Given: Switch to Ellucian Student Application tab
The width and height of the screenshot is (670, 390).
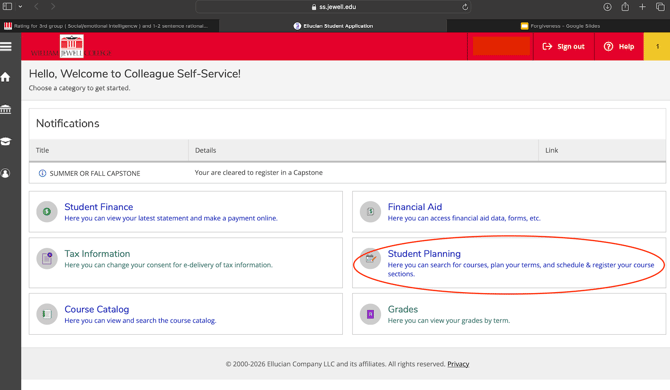Looking at the screenshot, I should 333,26.
